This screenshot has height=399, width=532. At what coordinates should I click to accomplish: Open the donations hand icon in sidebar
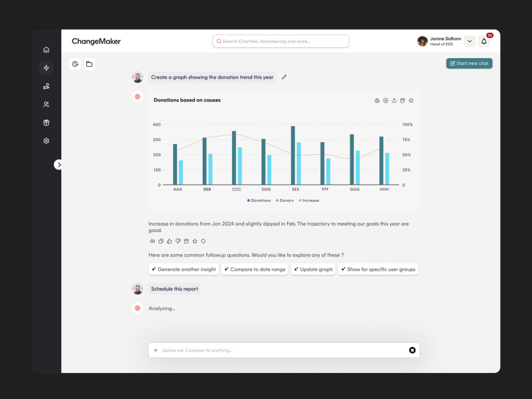tap(46, 86)
